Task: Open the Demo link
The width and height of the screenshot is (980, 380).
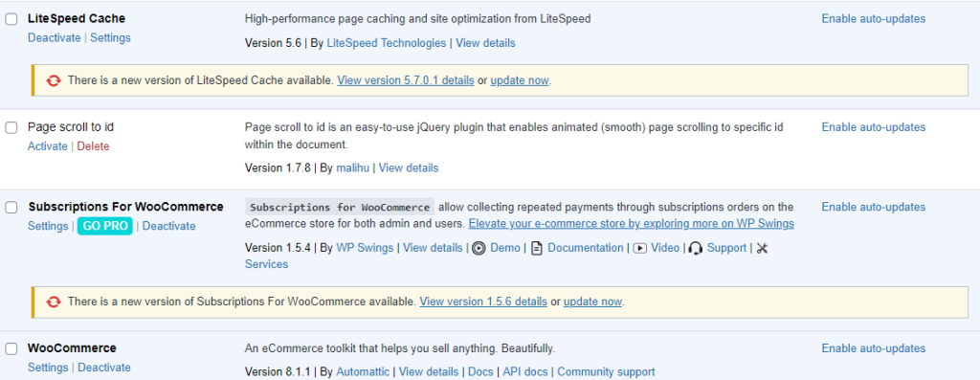Action: click(x=505, y=248)
